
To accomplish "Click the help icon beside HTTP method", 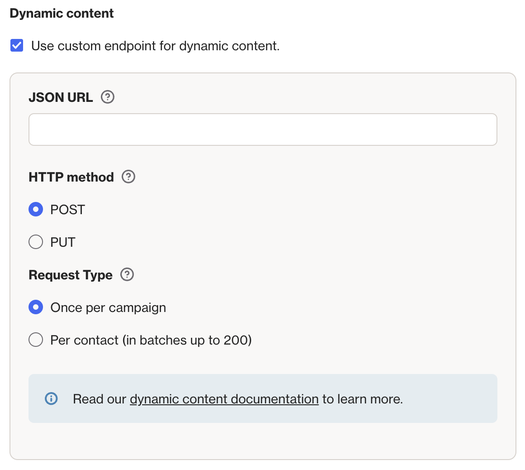I will click(x=128, y=177).
